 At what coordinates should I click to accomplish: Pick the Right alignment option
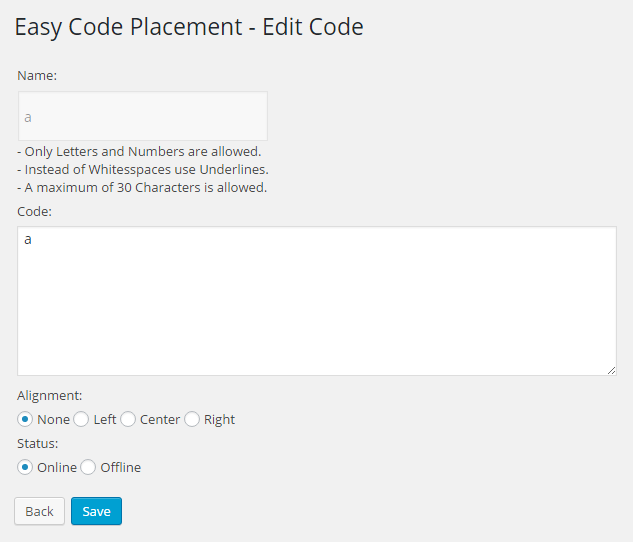pos(192,419)
